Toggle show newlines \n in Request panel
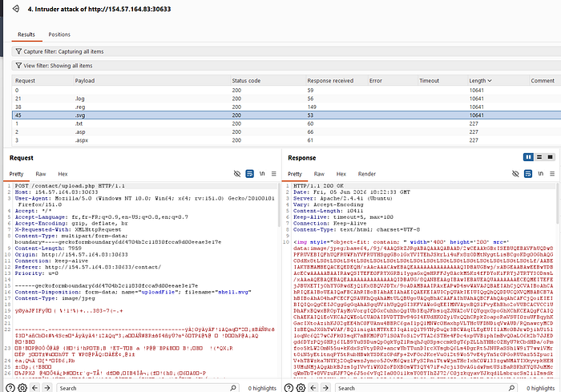Screen dimensions: 561x392 (262, 174)
